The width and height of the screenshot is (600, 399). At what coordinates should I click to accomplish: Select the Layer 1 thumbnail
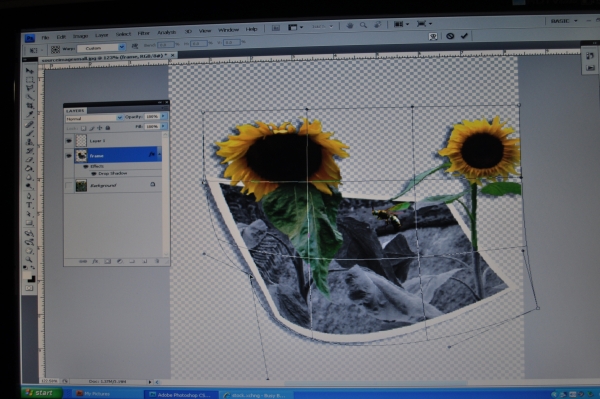point(81,141)
